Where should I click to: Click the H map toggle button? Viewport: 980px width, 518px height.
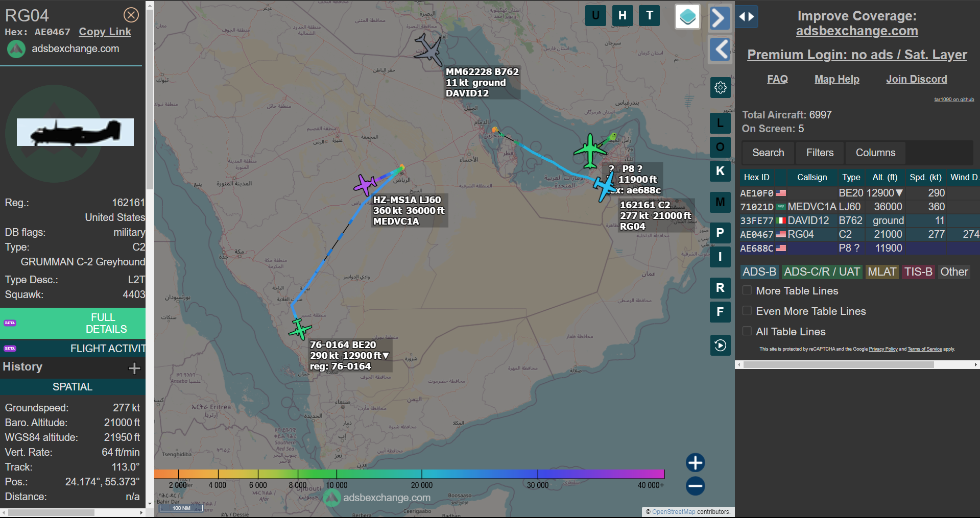(623, 15)
